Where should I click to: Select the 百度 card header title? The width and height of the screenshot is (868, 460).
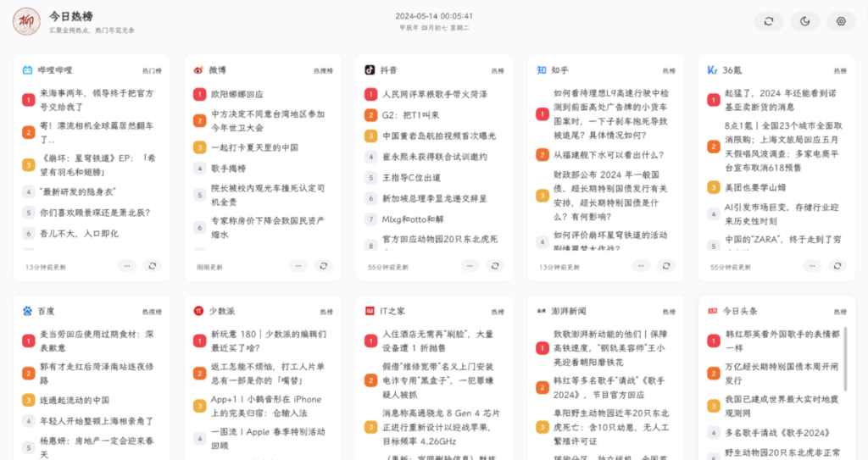coord(46,311)
